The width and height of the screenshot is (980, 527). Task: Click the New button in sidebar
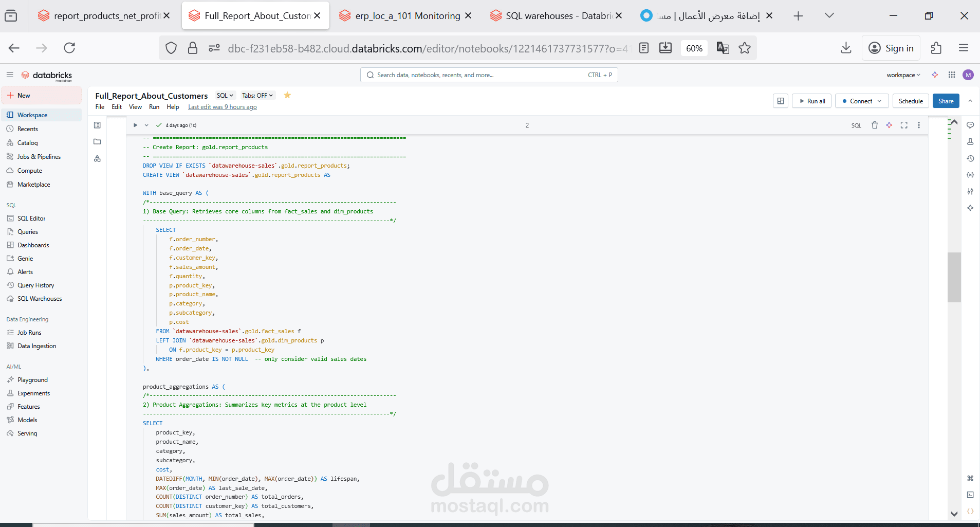click(41, 95)
